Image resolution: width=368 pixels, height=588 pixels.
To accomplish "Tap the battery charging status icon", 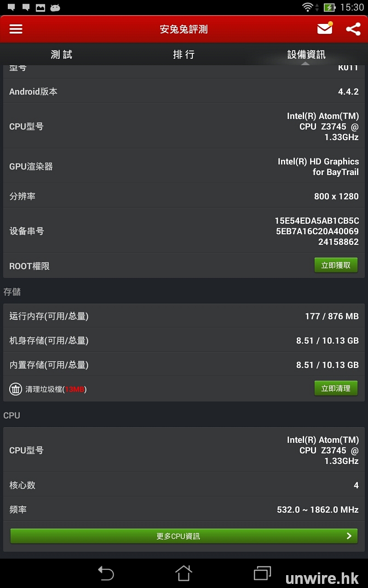I will (329, 7).
